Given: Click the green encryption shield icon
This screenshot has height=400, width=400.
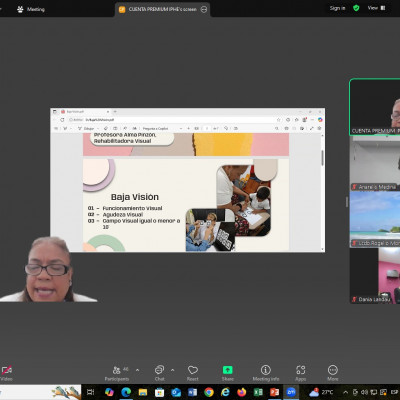Looking at the screenshot, I should tap(356, 8).
